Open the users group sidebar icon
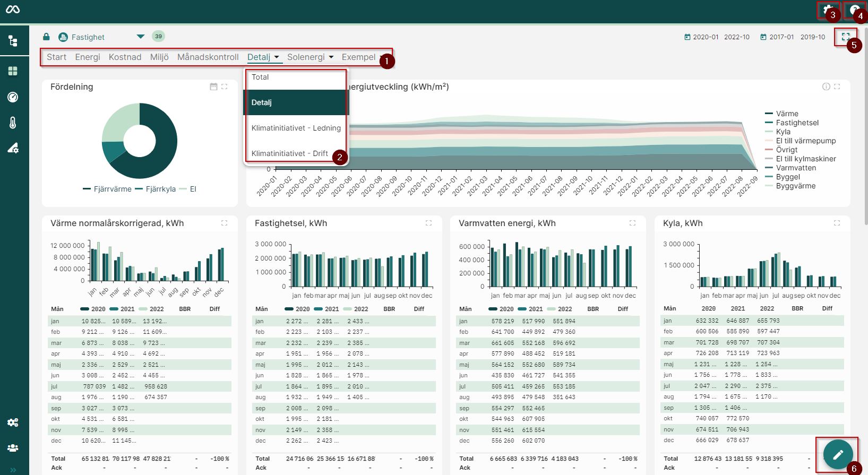 pyautogui.click(x=13, y=448)
